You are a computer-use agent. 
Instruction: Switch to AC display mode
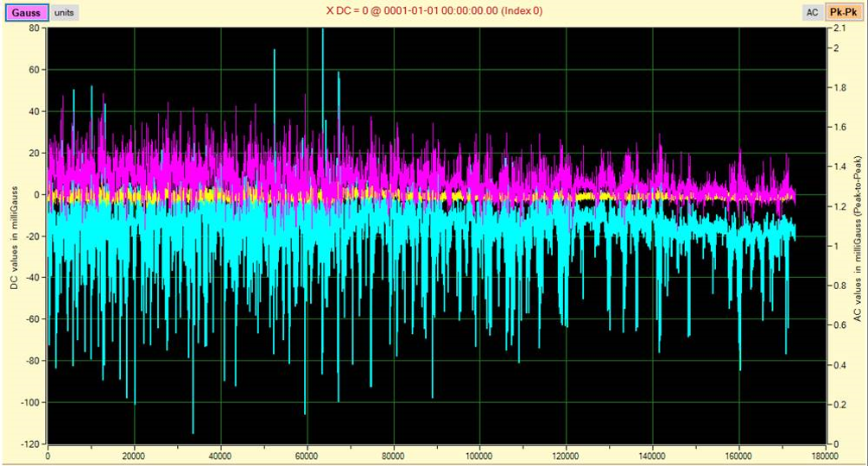coord(811,12)
